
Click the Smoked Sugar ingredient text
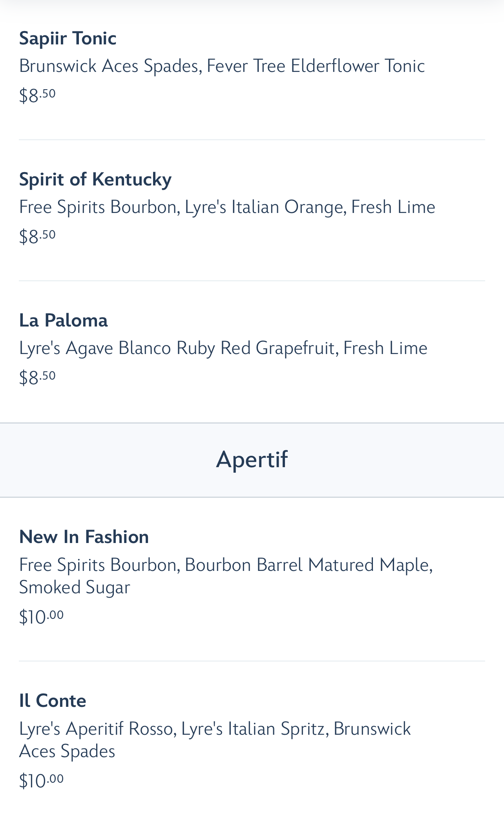tap(75, 587)
